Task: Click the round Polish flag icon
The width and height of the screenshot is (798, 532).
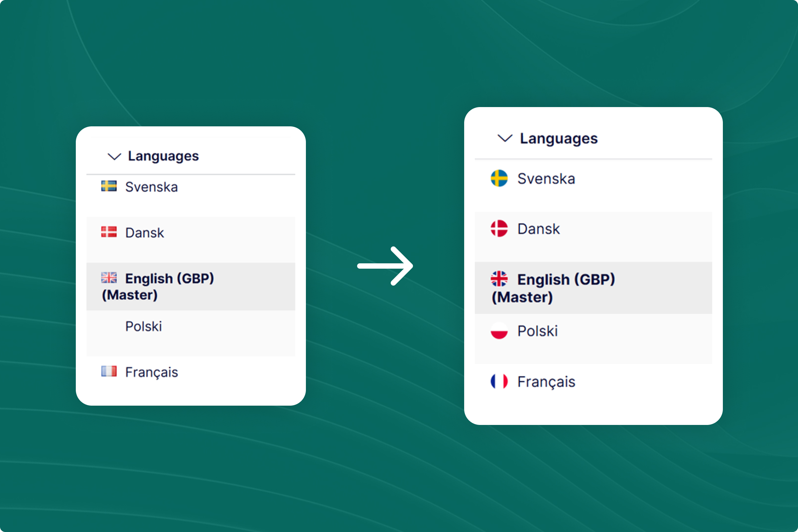Action: (499, 331)
